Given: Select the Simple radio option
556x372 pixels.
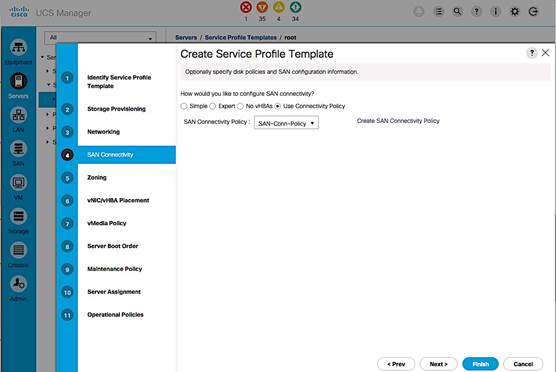Looking at the screenshot, I should pos(184,106).
